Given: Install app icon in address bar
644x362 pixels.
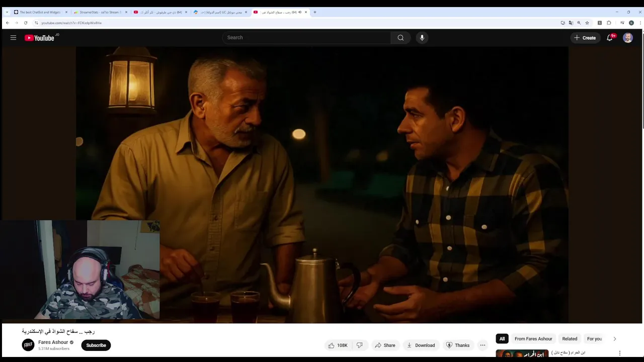Looking at the screenshot, I should click(562, 23).
